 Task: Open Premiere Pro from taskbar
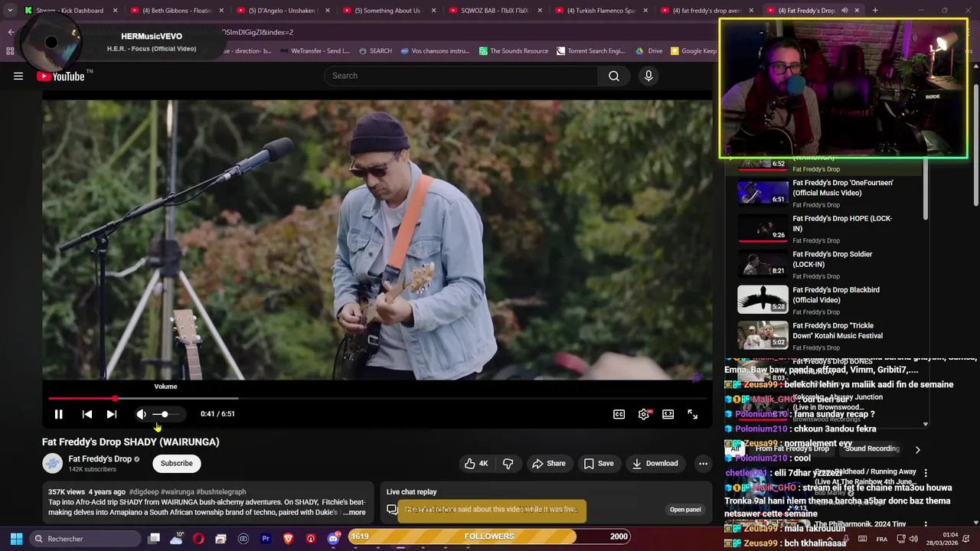pos(266,539)
